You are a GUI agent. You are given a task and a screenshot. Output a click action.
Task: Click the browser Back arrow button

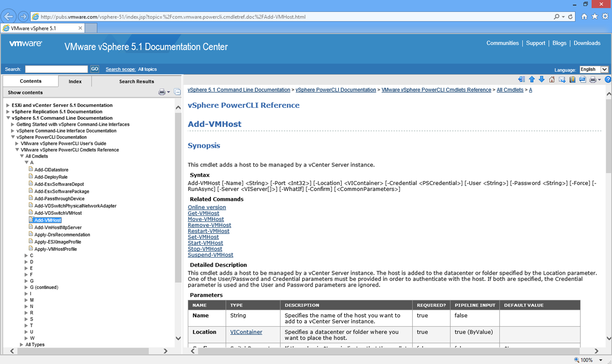tap(8, 17)
